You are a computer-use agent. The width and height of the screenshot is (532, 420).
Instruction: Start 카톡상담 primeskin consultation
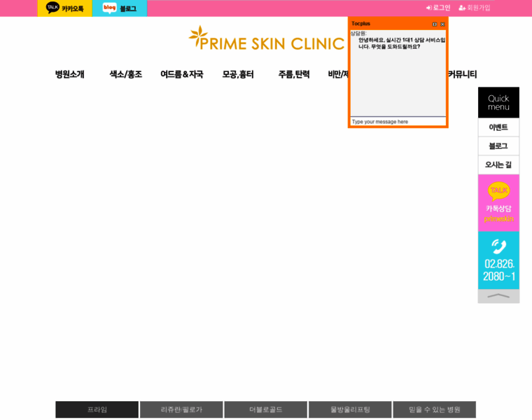498,203
